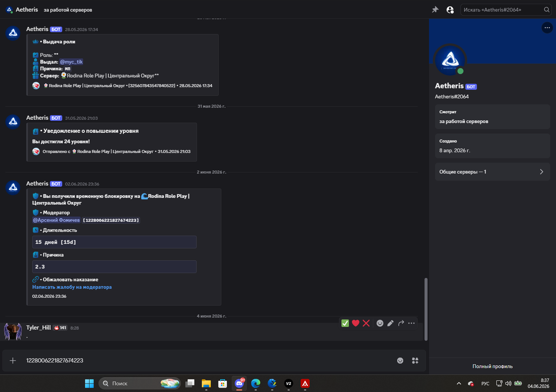This screenshot has height=392, width=556.
Task: Open the V2 app on the taskbar
Action: pos(288,383)
